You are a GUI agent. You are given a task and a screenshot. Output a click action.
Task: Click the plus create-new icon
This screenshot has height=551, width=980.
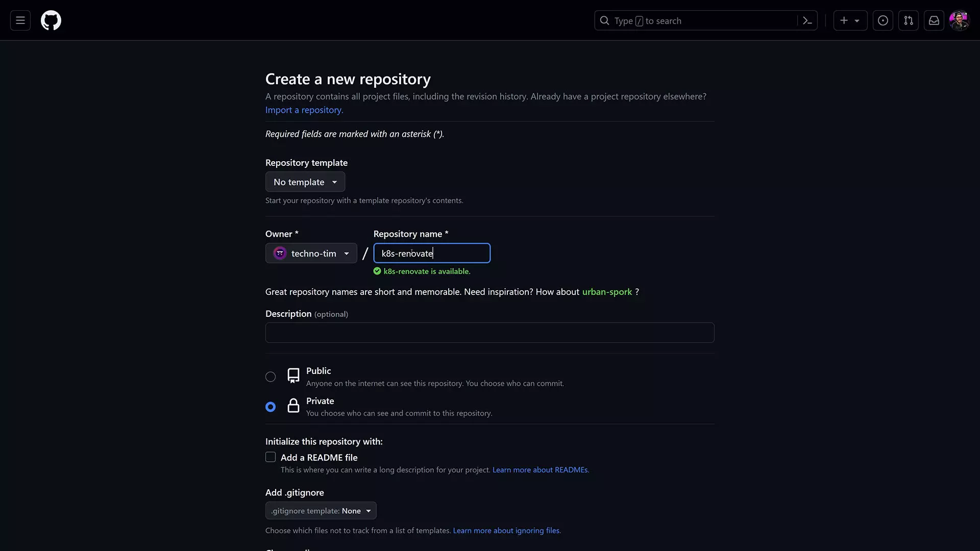click(x=844, y=20)
